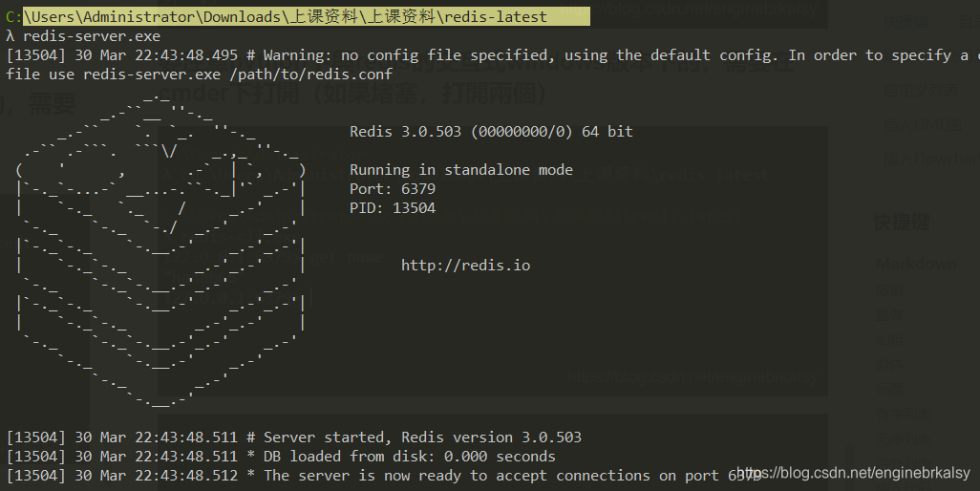This screenshot has width=980, height=491.
Task: Click the "redis-server.exe" command line
Action: 84,36
